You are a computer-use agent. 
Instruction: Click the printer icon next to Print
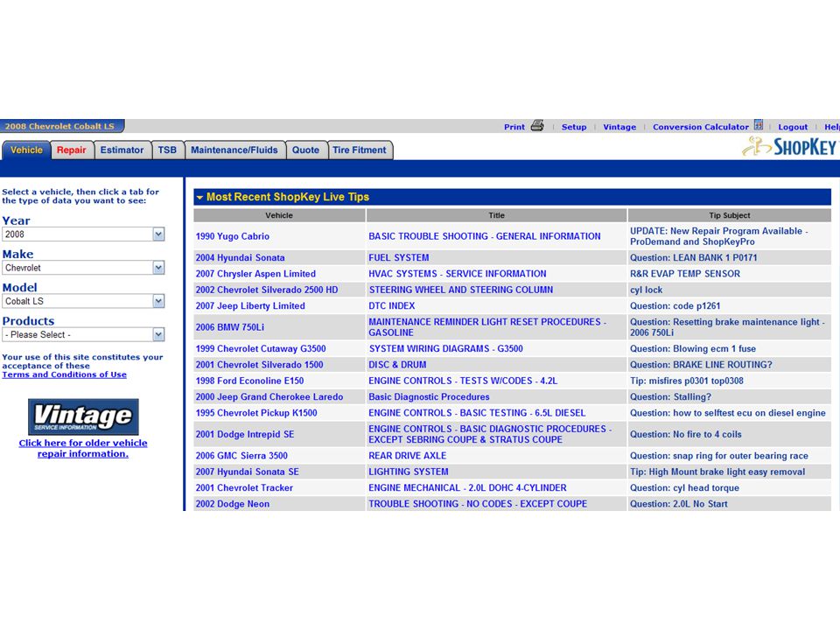click(536, 126)
